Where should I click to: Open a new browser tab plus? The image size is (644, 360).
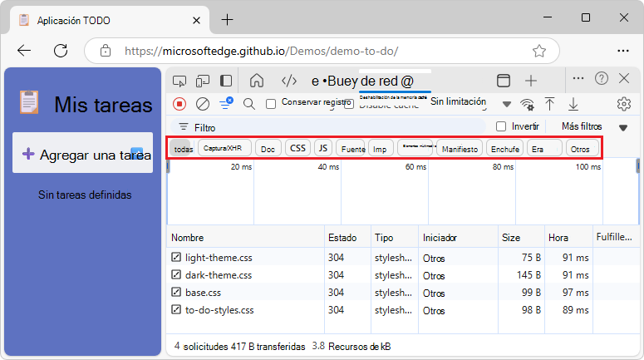point(227,19)
